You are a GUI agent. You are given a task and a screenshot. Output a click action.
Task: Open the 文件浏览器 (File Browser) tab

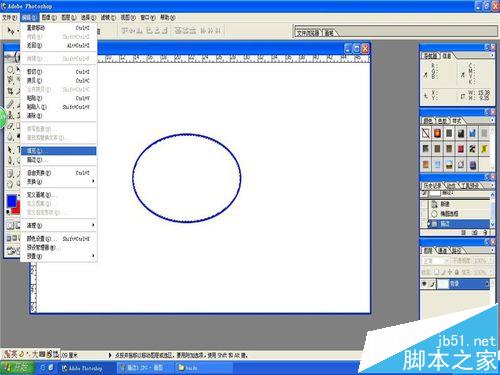point(307,33)
